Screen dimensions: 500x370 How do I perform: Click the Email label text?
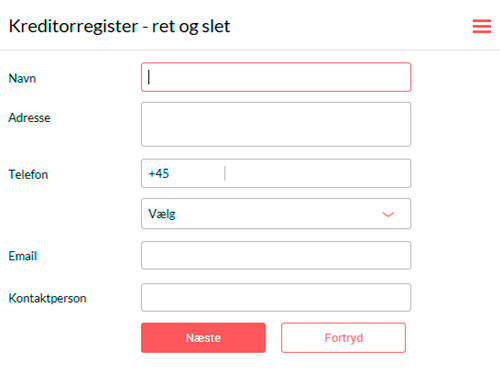coord(23,256)
